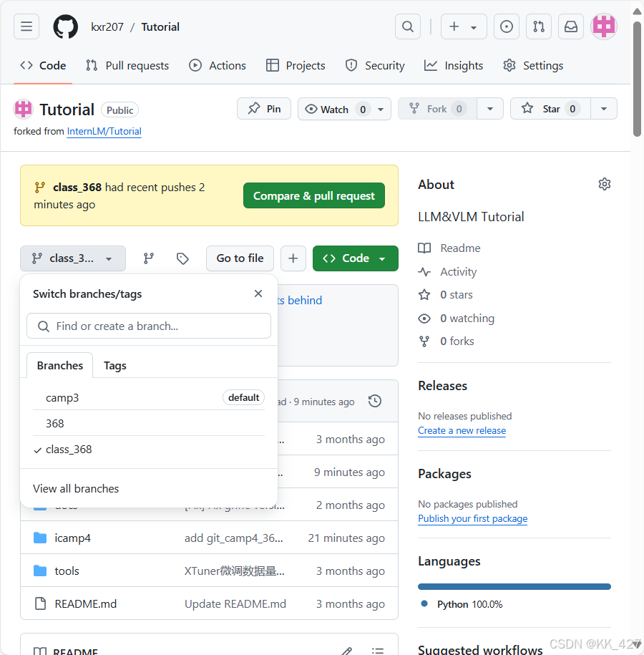Open the search magnifier in header
Screen dimensions: 644x655
click(408, 26)
